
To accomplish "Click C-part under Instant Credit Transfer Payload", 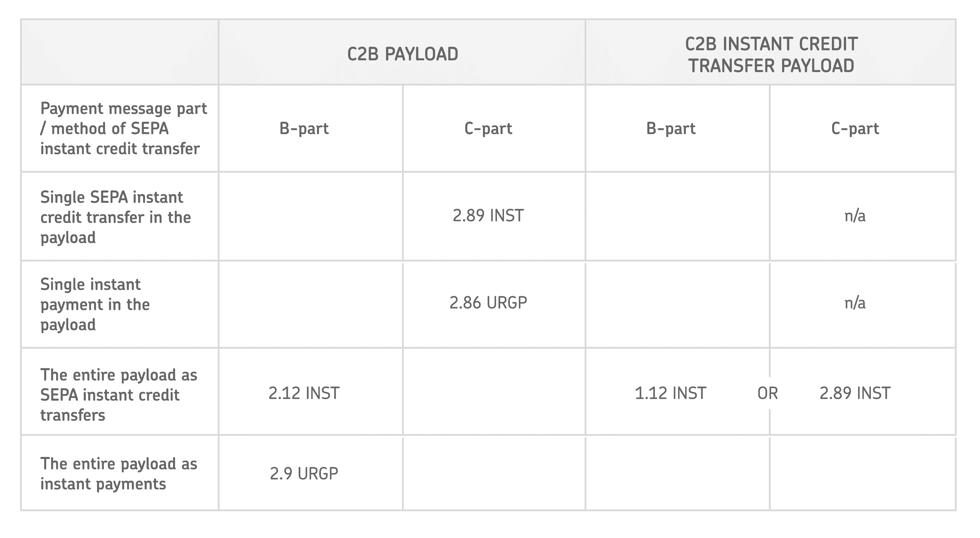I will click(855, 129).
